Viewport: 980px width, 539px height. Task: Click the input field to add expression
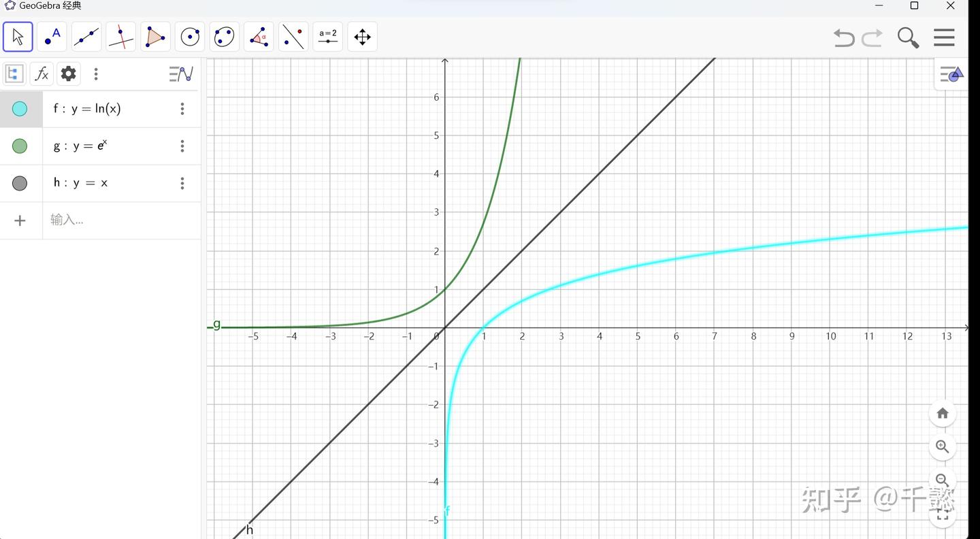[x=121, y=220]
